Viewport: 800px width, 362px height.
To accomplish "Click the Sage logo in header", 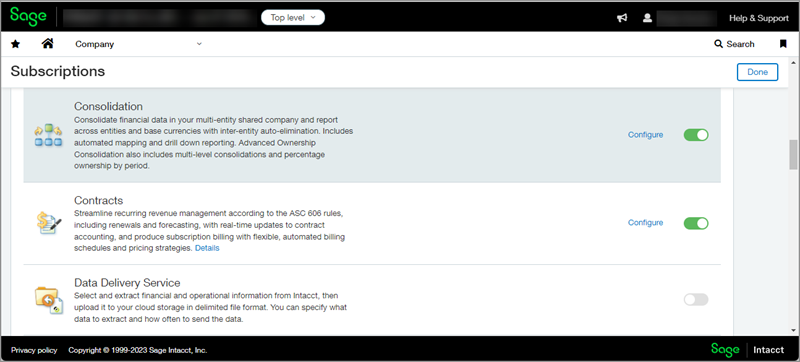I will click(28, 16).
